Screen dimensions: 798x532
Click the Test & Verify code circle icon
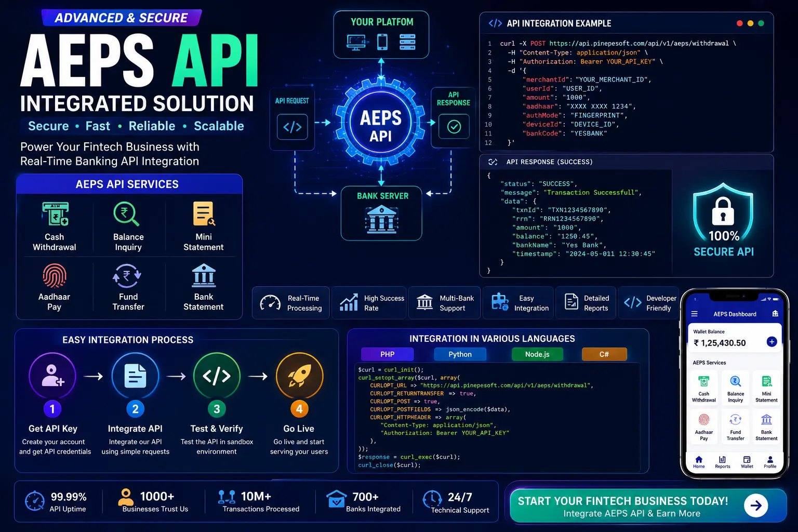coord(217,376)
